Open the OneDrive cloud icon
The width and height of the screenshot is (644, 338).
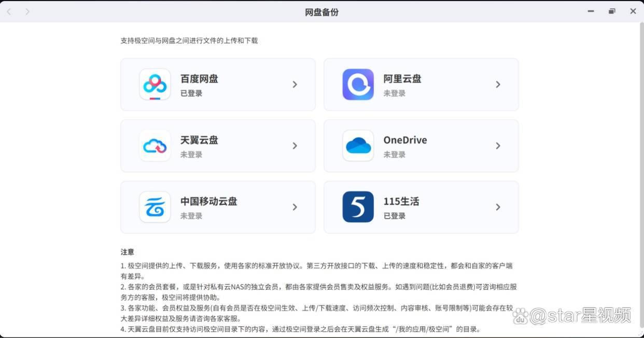tap(358, 145)
